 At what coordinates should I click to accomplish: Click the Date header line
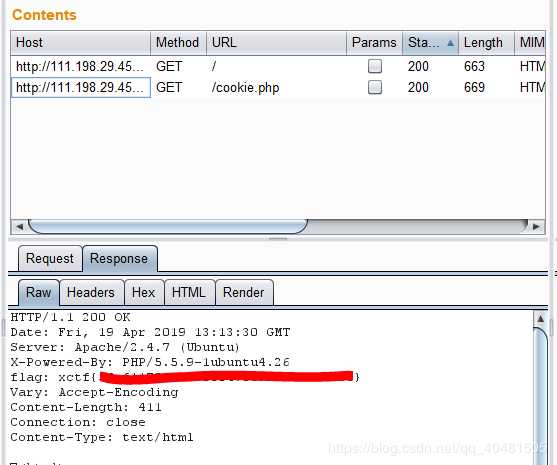pyautogui.click(x=150, y=332)
